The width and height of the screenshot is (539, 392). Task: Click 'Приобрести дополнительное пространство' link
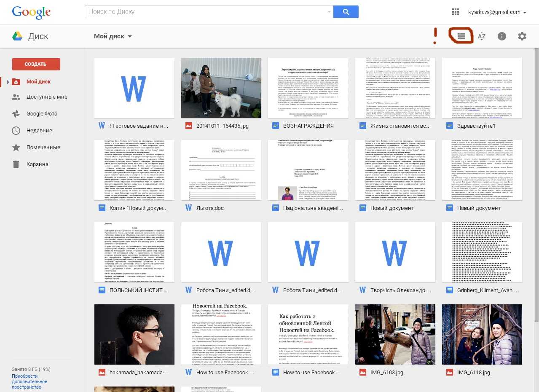[x=29, y=381]
